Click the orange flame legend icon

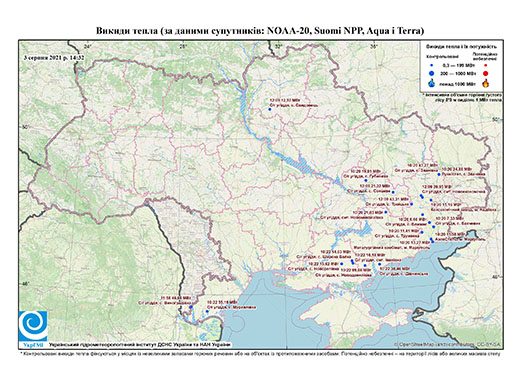(x=485, y=83)
